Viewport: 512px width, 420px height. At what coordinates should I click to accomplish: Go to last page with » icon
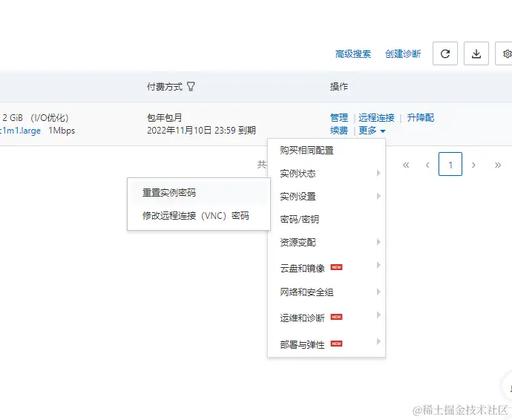tap(498, 165)
